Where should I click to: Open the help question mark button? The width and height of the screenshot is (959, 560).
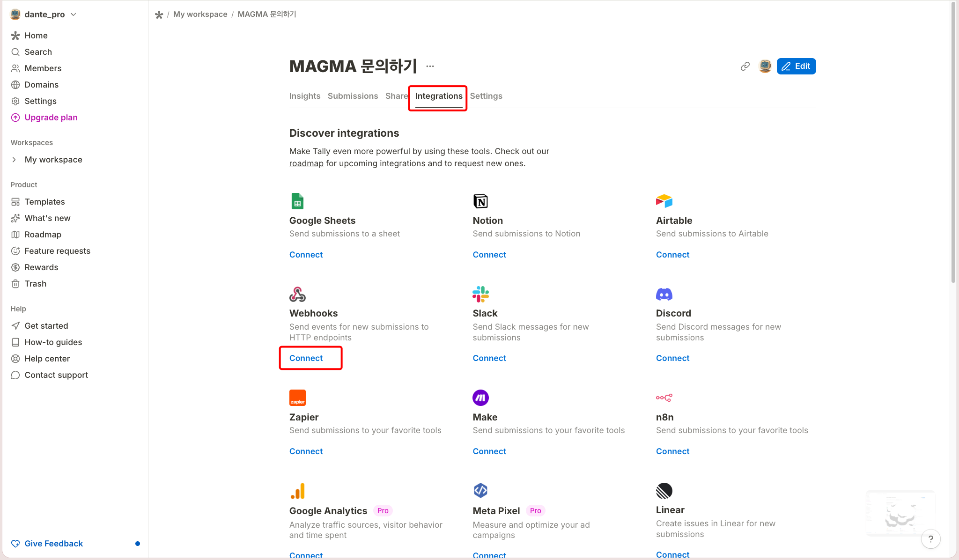[x=930, y=539]
